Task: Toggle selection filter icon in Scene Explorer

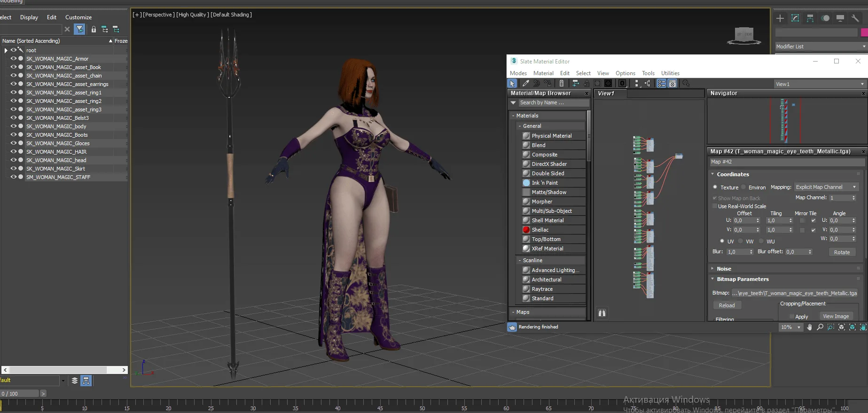Action: point(80,29)
